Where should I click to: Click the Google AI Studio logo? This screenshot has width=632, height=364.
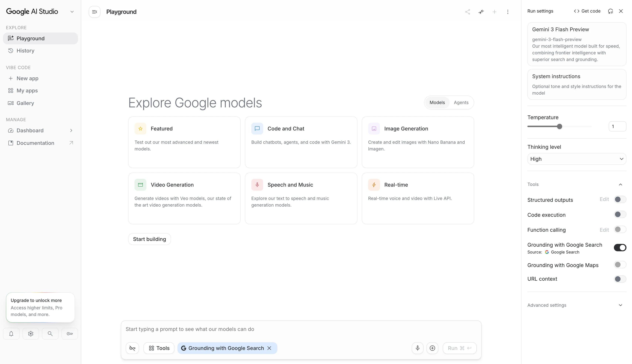pos(32,11)
